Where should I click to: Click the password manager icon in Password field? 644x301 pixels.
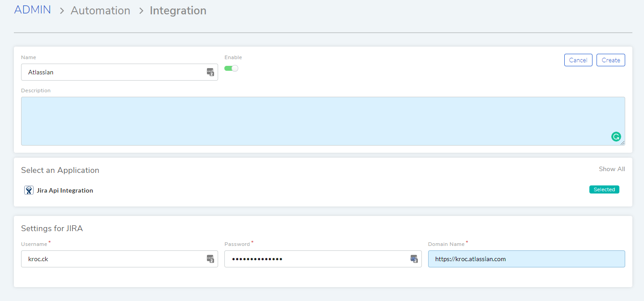[x=414, y=259]
